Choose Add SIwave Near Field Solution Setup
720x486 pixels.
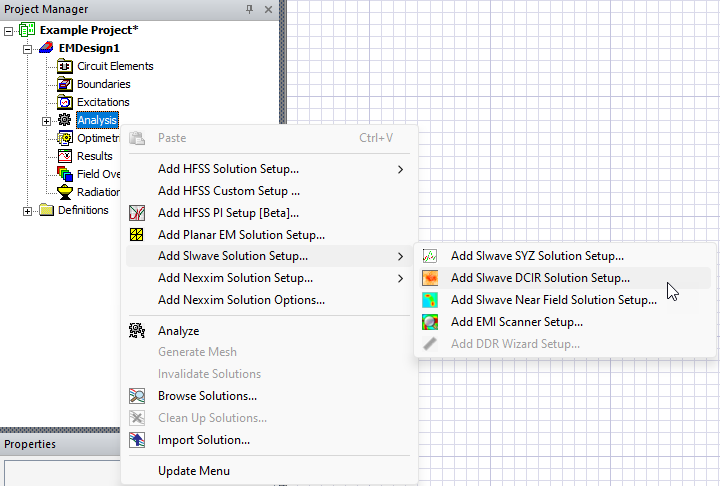click(x=565, y=300)
